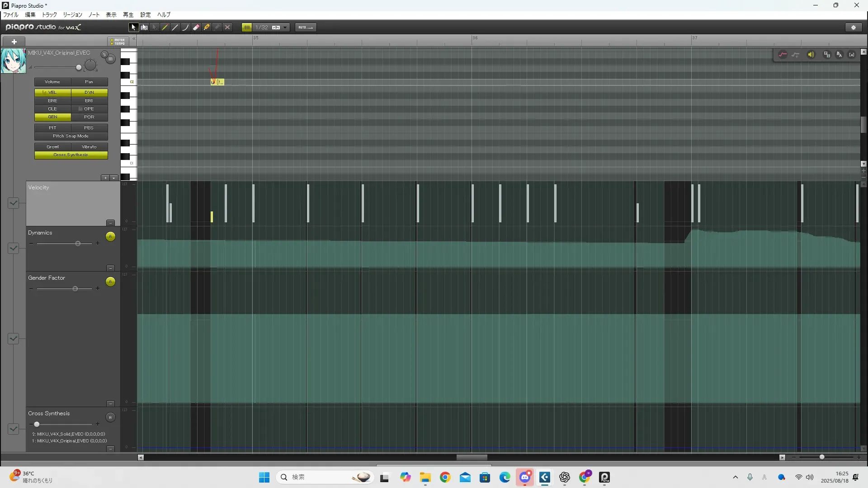This screenshot has height=488, width=868.
Task: Toggle the Dynamics lane checkbox
Action: pyautogui.click(x=13, y=248)
